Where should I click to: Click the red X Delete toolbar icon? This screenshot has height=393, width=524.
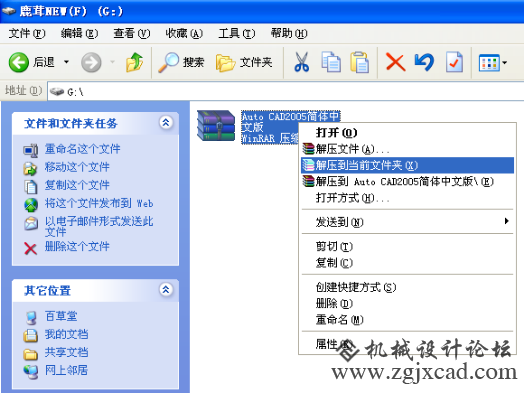tap(395, 62)
